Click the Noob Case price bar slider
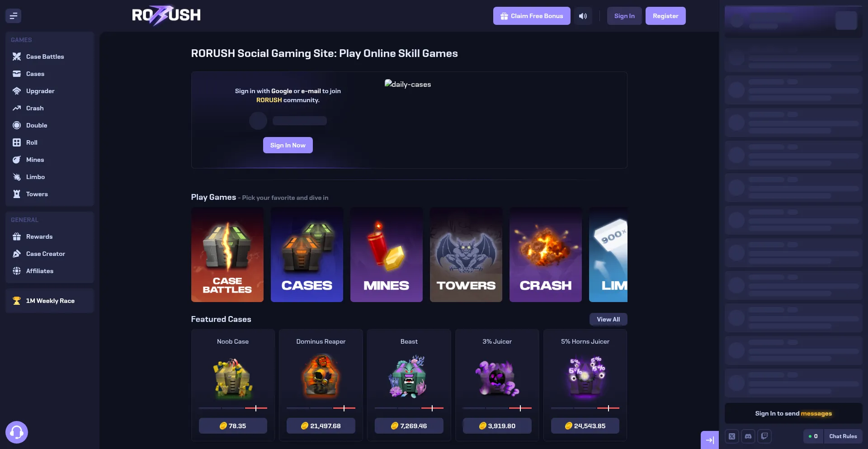868x449 pixels. (233, 408)
